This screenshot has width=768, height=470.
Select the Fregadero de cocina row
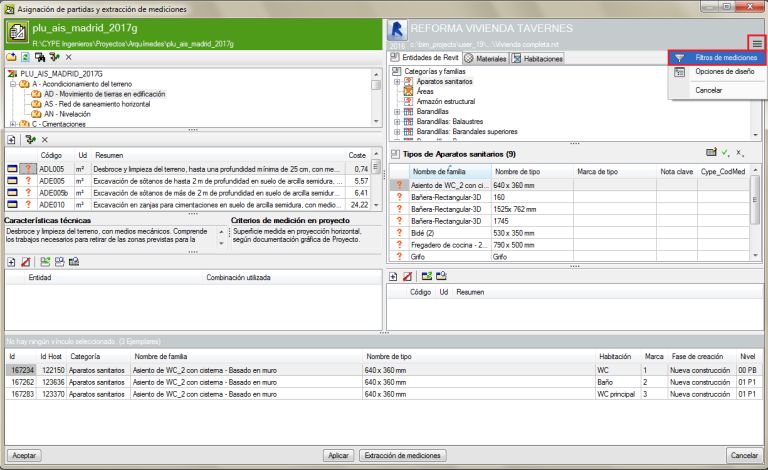(x=570, y=245)
